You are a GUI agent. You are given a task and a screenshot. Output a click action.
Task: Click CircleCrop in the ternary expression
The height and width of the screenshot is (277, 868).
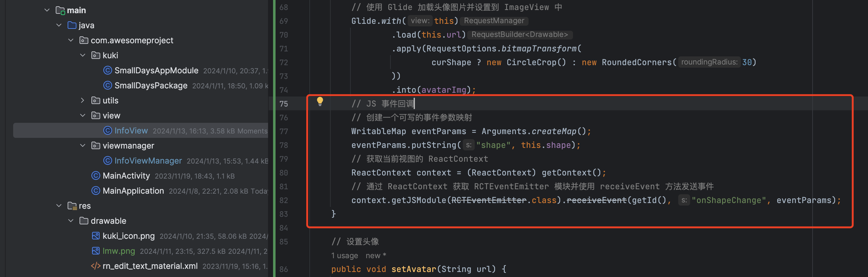pyautogui.click(x=531, y=62)
